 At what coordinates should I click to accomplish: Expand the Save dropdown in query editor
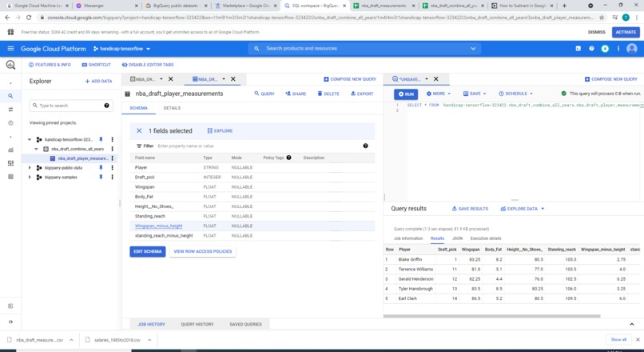475,94
